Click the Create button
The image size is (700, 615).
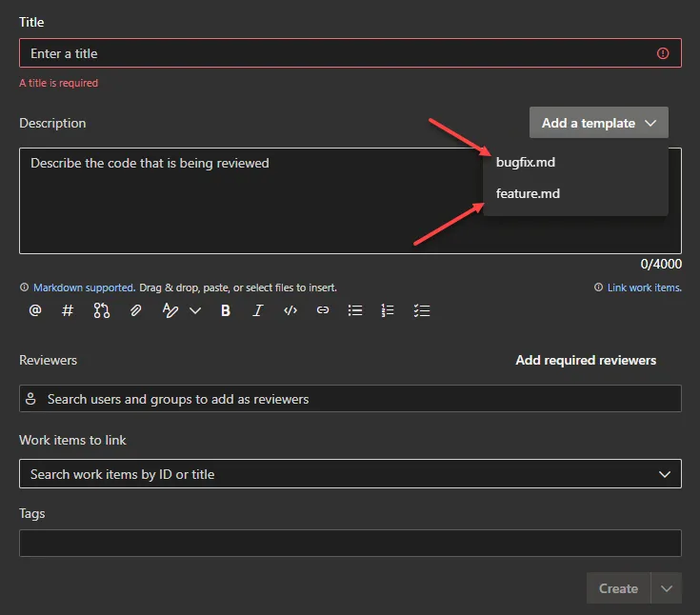click(x=618, y=588)
